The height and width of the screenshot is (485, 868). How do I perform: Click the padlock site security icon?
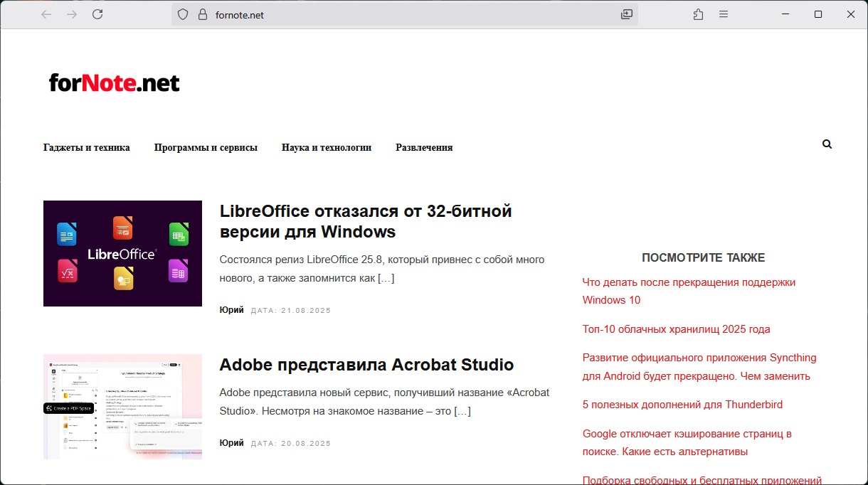point(202,14)
